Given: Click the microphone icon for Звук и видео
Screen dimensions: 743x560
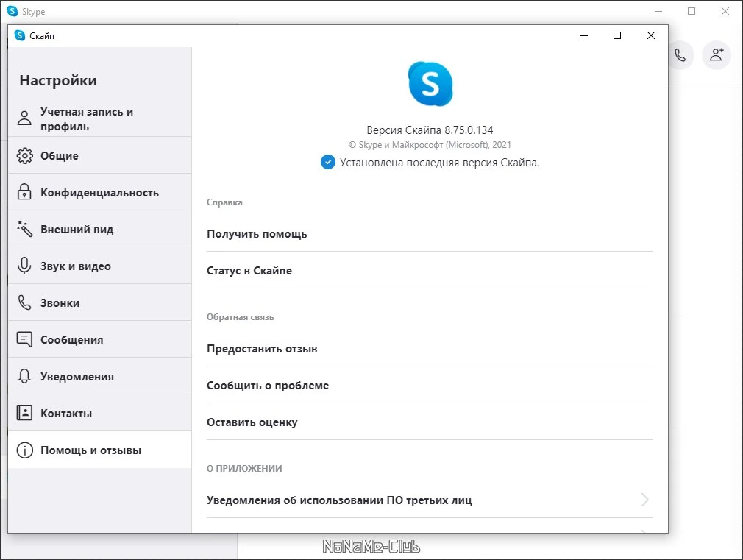Looking at the screenshot, I should [x=24, y=266].
